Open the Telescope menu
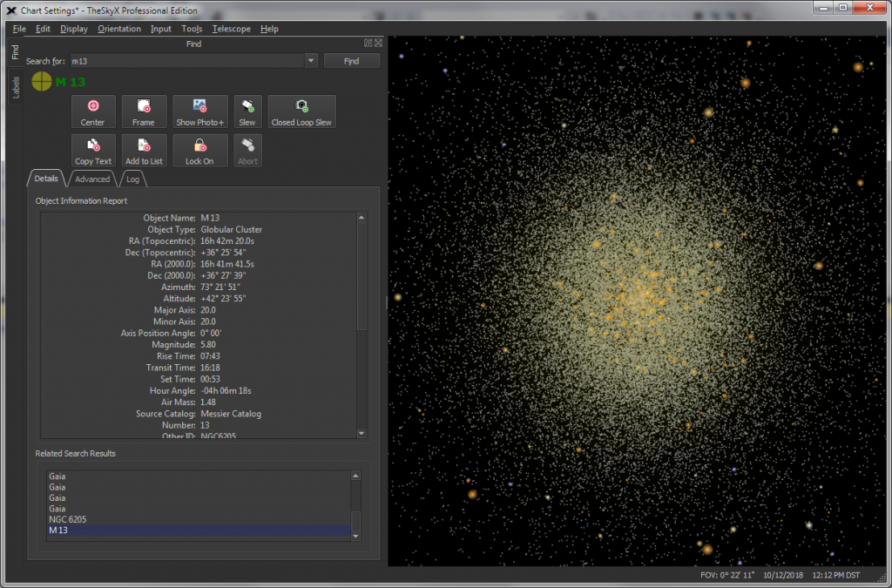The image size is (892, 588). pos(231,28)
